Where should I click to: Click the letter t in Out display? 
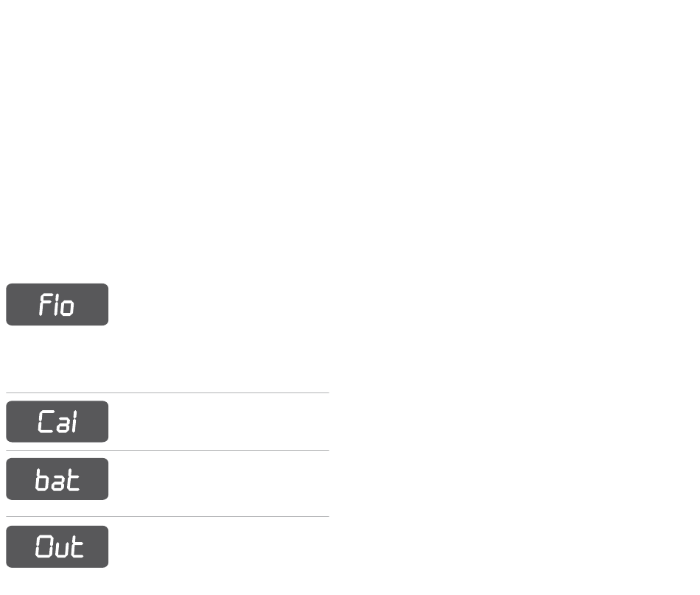(x=76, y=546)
